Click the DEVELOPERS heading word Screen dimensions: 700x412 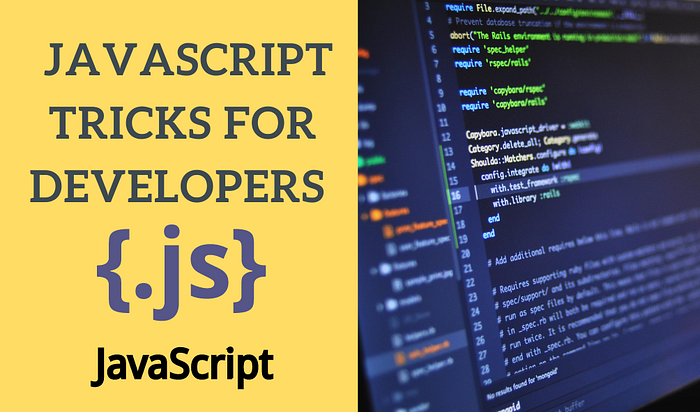[x=177, y=186]
